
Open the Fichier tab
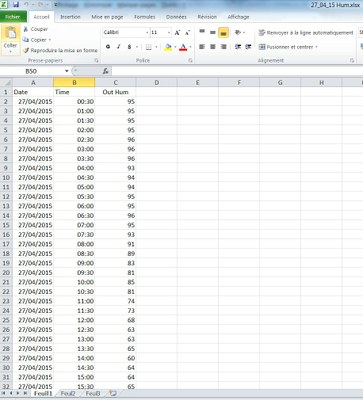(x=13, y=17)
